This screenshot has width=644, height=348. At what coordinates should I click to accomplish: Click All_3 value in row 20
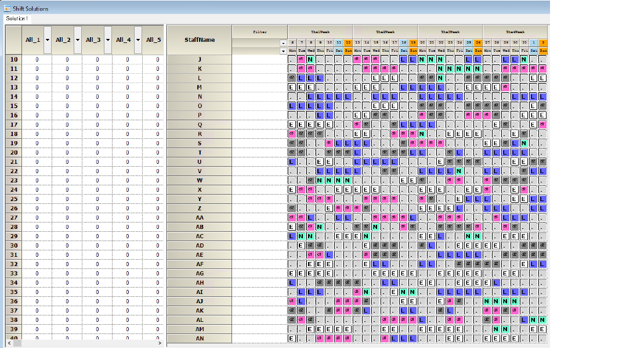(x=97, y=152)
